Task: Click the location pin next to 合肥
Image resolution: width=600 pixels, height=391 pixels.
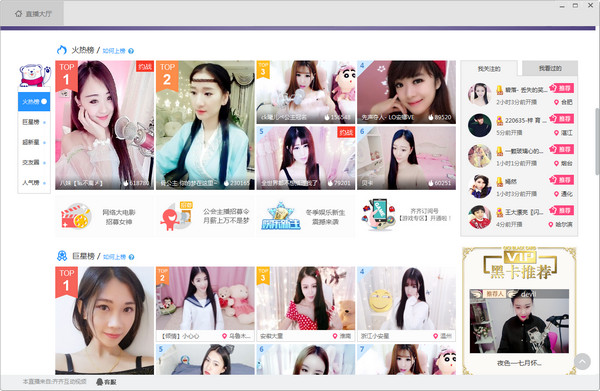Action: (x=556, y=102)
